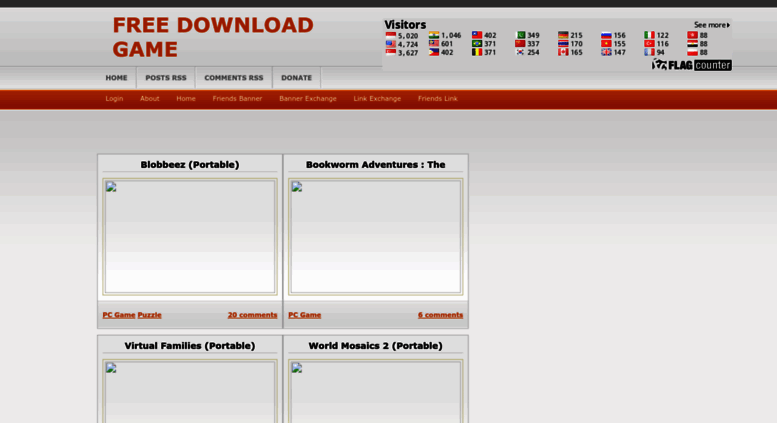Screen dimensions: 777x423
Task: Click the Malaysia flag beside 601
Action: pos(434,44)
